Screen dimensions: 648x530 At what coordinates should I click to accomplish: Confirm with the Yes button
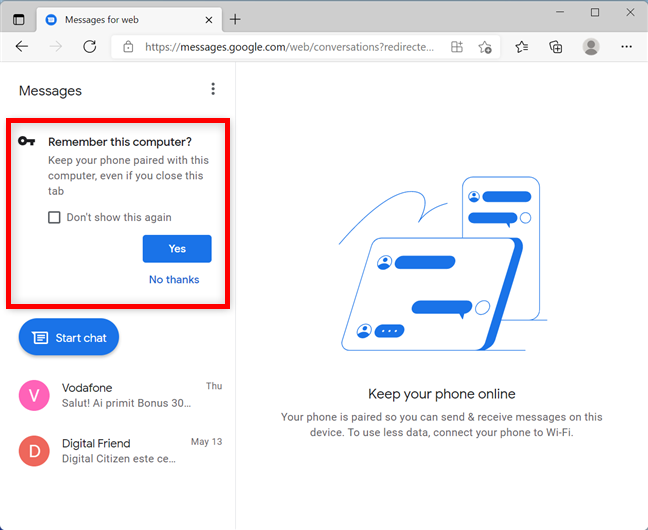coord(177,248)
